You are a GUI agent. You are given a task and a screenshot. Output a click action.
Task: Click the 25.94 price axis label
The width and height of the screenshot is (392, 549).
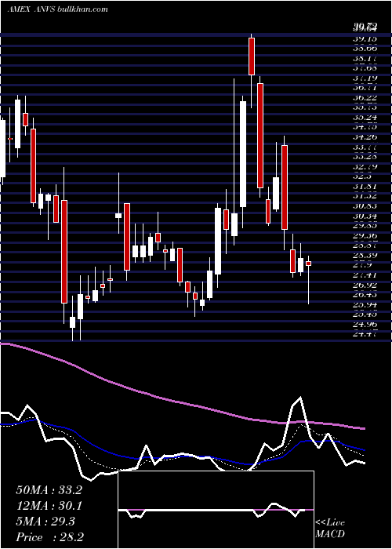click(x=365, y=304)
